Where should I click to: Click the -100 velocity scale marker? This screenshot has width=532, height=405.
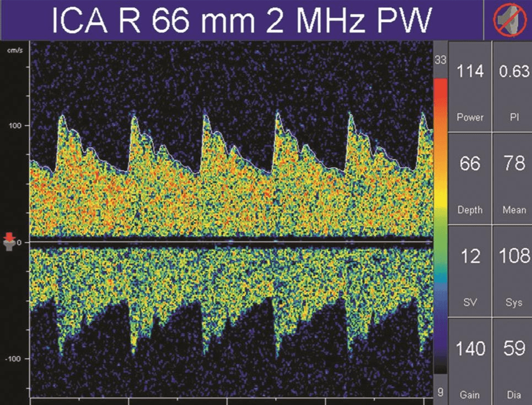13,359
